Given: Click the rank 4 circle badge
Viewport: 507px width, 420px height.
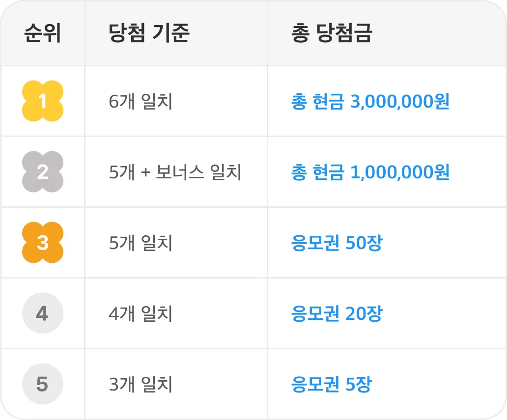Looking at the screenshot, I should click(43, 313).
